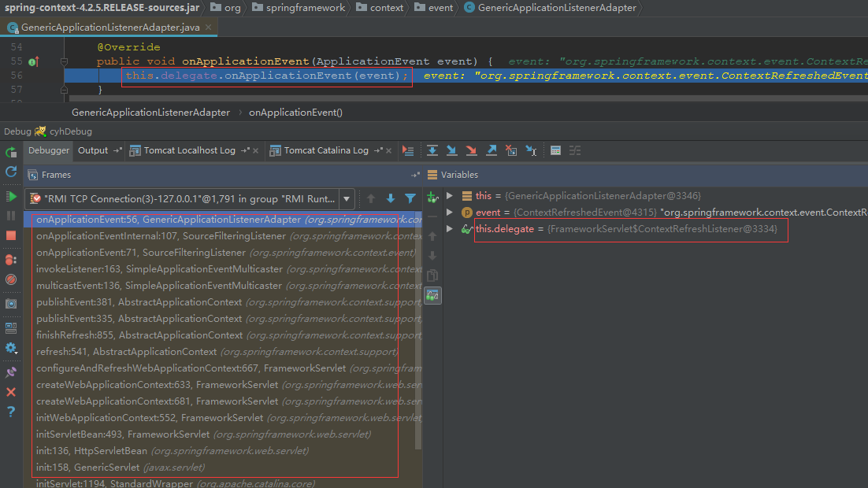Click override gutter icon at line 55
This screenshot has width=868, height=488.
tap(33, 62)
